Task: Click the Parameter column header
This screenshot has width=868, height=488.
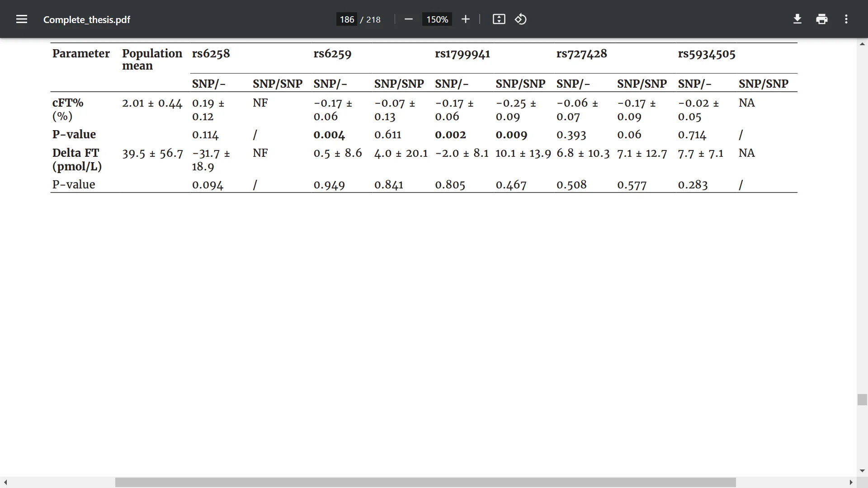Action: click(81, 53)
